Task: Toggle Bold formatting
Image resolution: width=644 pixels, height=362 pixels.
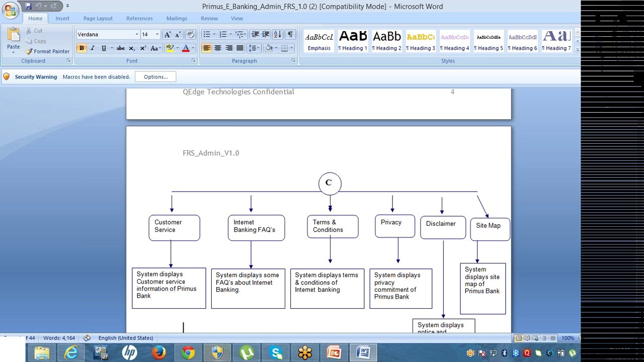Action: 82,48
